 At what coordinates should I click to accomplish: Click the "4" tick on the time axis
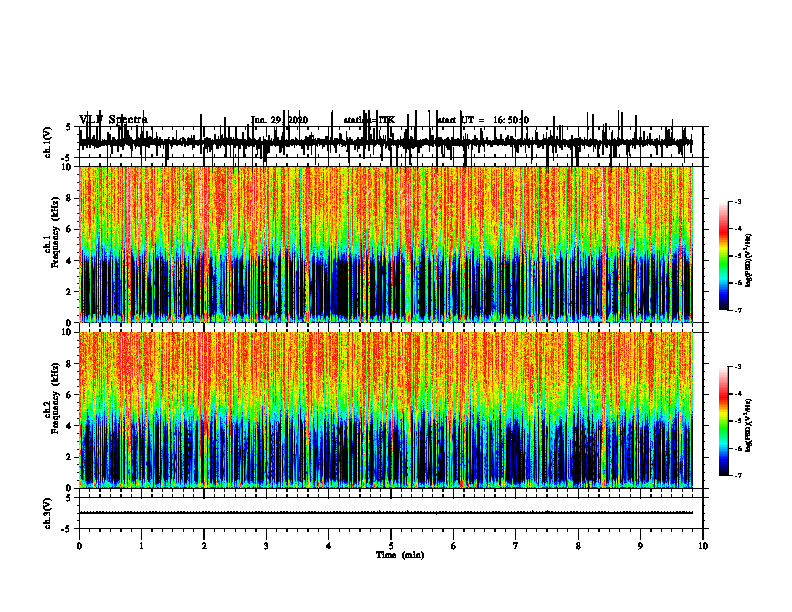click(x=329, y=546)
